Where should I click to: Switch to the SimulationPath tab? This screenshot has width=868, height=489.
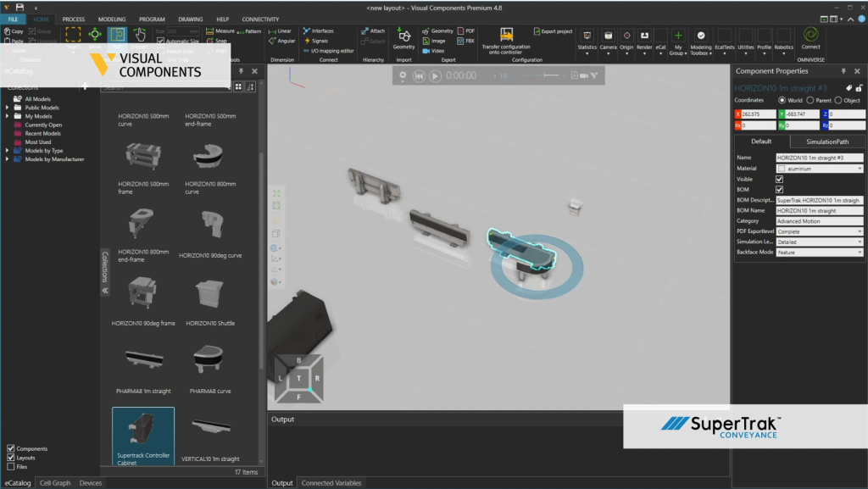[826, 142]
